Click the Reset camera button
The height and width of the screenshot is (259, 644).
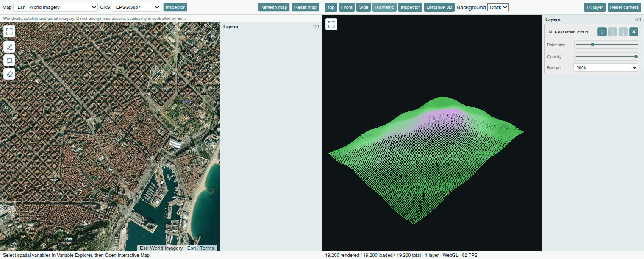[x=625, y=7]
